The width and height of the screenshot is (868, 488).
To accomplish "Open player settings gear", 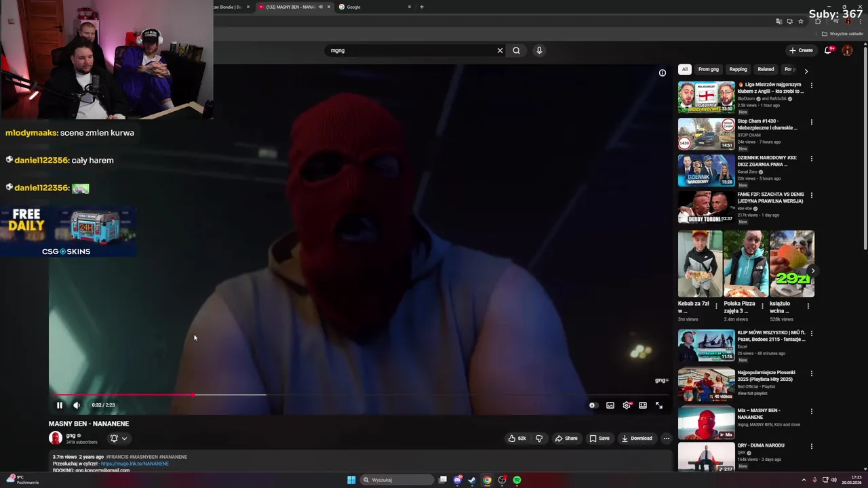I will pos(627,405).
